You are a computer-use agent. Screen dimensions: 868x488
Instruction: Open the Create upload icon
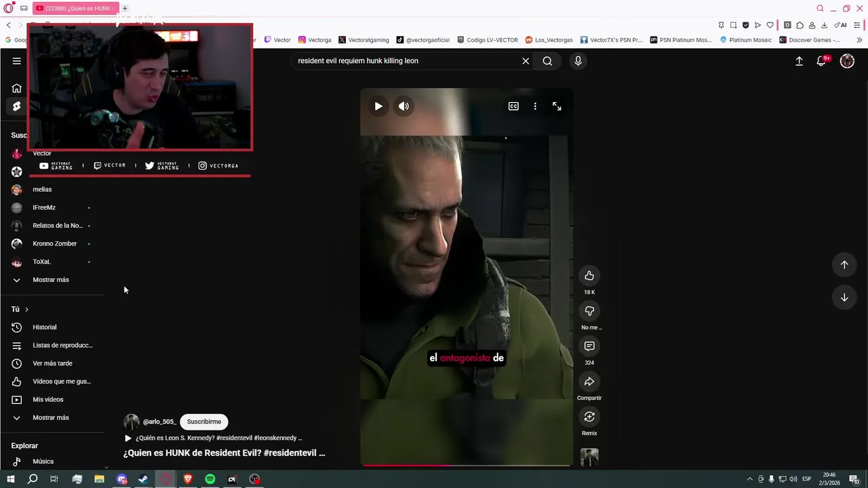pyautogui.click(x=799, y=61)
